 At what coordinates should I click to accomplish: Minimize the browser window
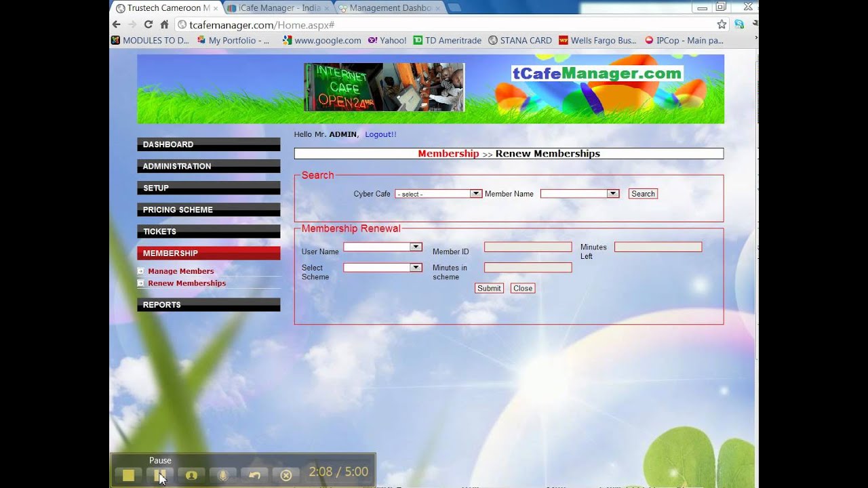pyautogui.click(x=703, y=7)
